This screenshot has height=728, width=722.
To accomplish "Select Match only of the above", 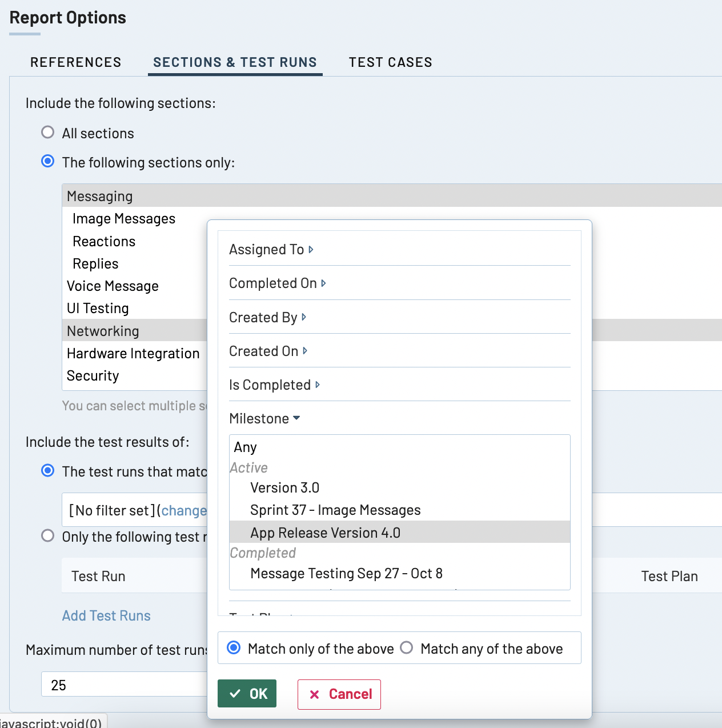I will pos(234,648).
